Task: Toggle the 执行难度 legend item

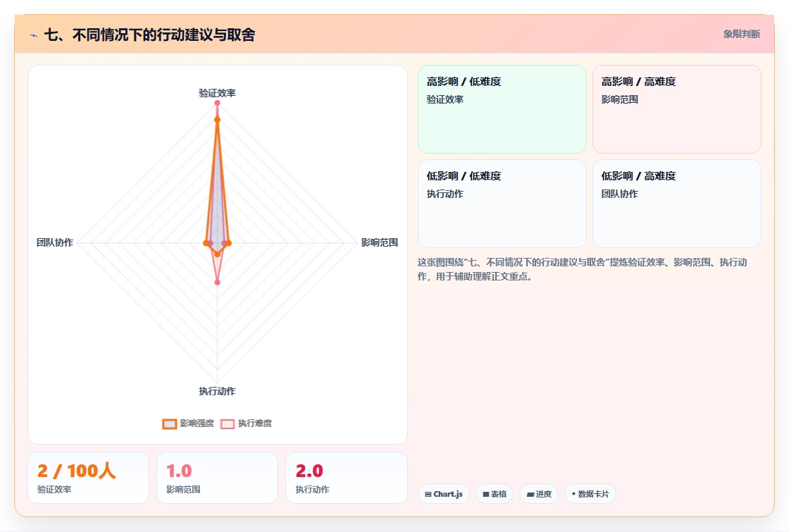Action: [x=247, y=423]
